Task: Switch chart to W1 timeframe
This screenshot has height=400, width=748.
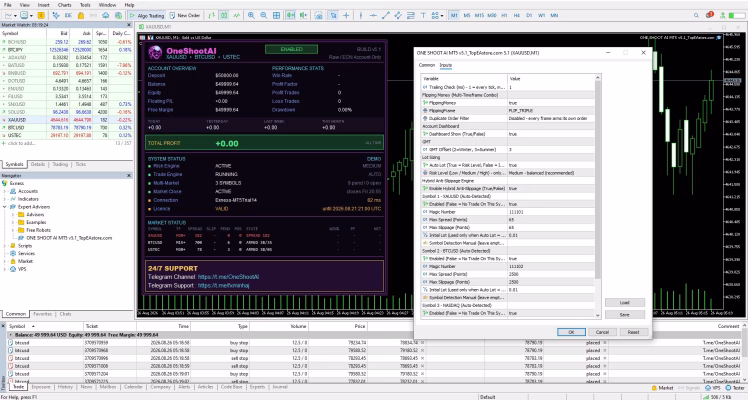Action: click(x=541, y=15)
